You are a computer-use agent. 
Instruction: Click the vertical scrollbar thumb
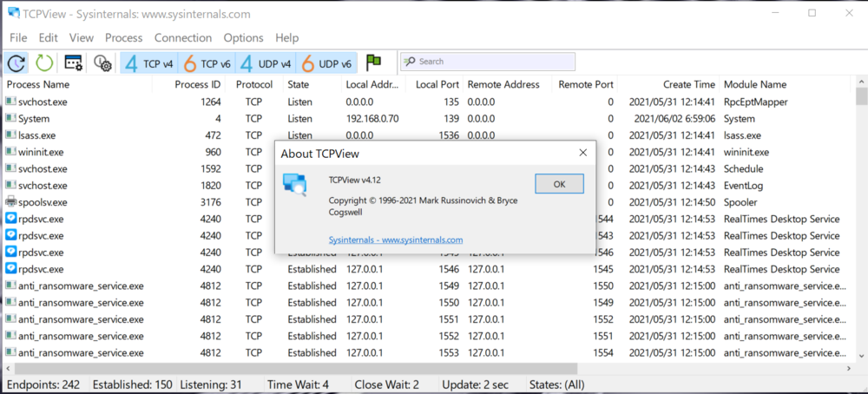(x=861, y=96)
